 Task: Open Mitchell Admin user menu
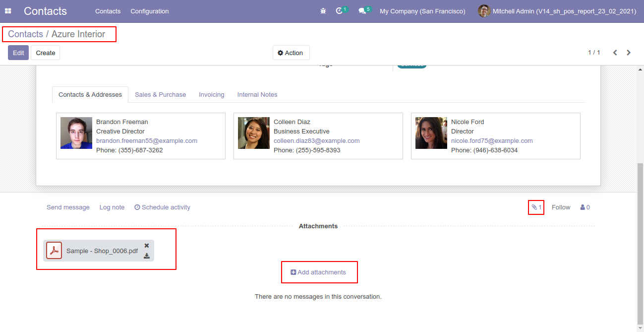(x=557, y=11)
